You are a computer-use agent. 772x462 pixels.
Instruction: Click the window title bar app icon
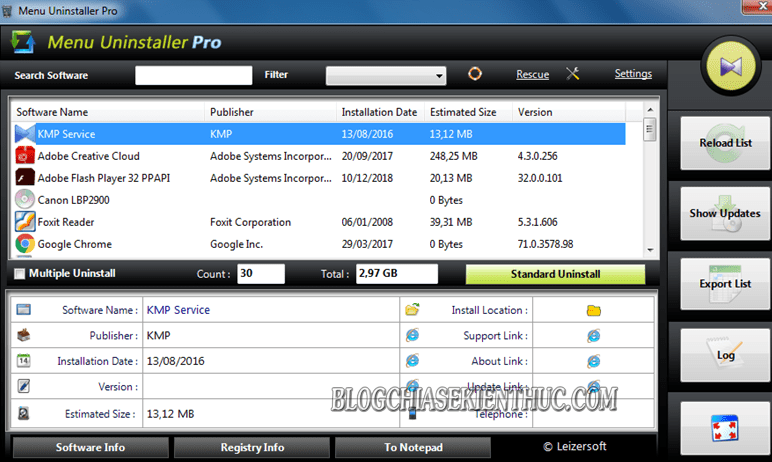7,11
